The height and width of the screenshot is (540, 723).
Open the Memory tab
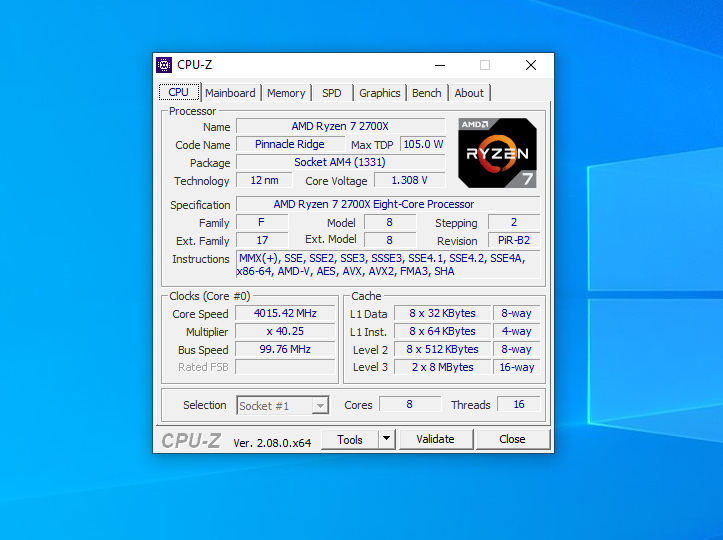[286, 93]
